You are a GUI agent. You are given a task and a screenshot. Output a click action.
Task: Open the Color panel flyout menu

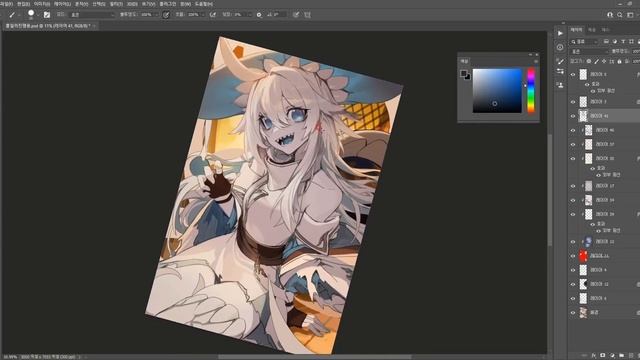[x=536, y=61]
